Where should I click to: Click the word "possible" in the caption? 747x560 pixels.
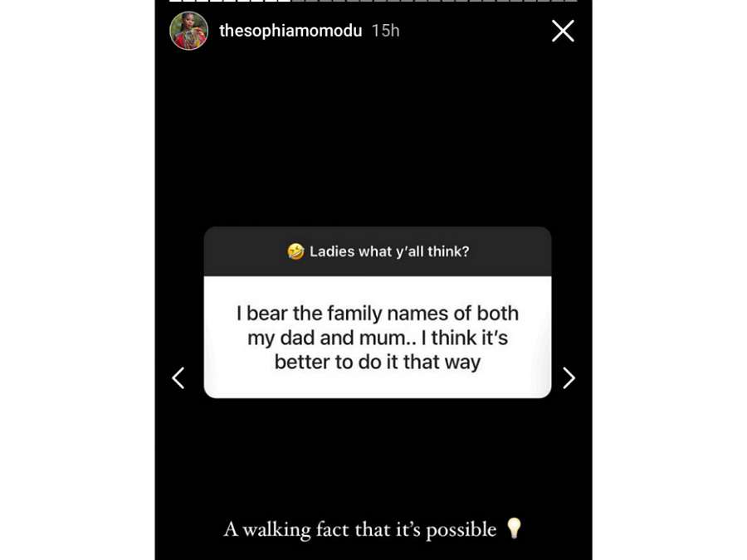461,528
